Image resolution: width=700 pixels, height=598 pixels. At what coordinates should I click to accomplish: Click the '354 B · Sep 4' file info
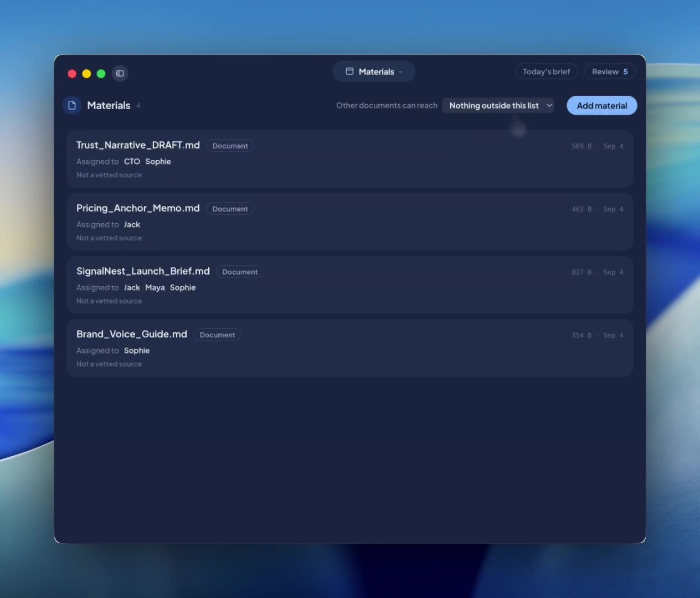click(x=598, y=336)
